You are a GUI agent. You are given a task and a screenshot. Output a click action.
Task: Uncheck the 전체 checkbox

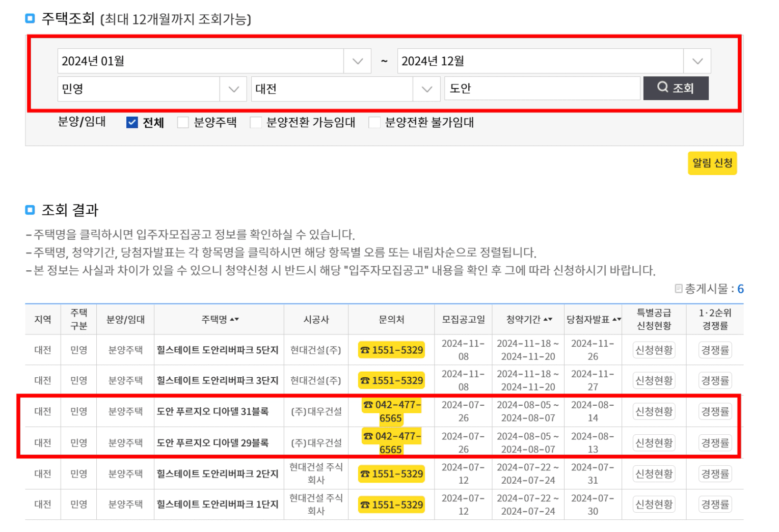click(132, 123)
